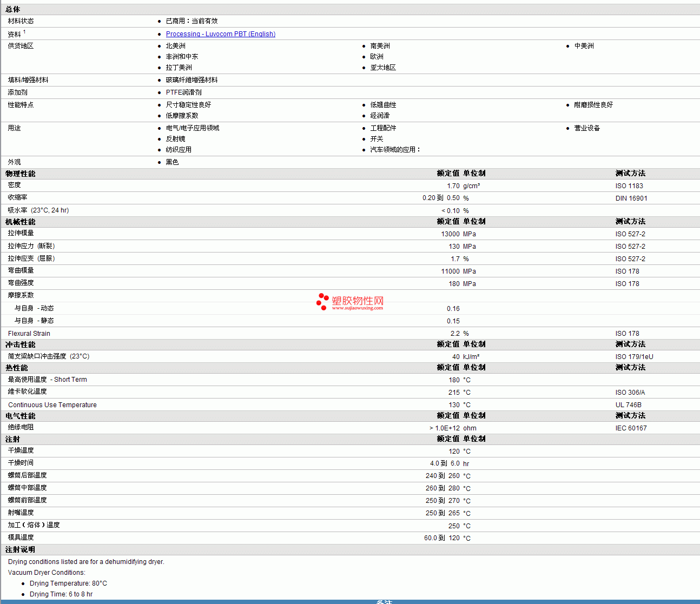The width and height of the screenshot is (700, 604).
Task: Click the 营业设备 usage entry
Action: pos(587,128)
